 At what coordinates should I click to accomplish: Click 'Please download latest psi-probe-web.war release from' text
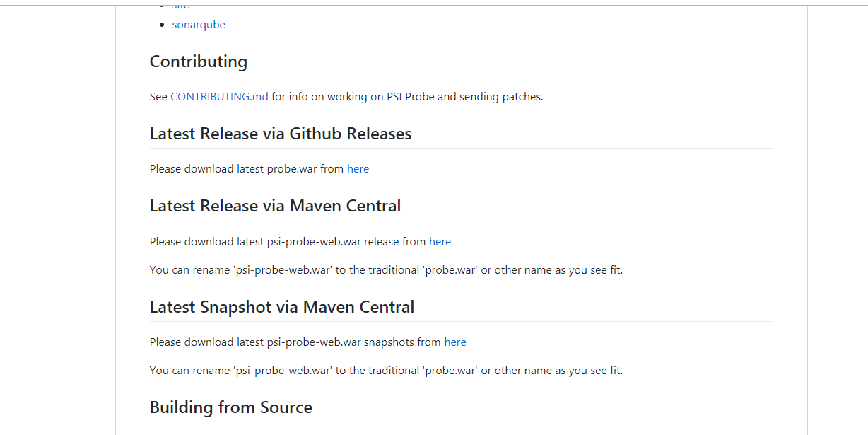(x=288, y=242)
